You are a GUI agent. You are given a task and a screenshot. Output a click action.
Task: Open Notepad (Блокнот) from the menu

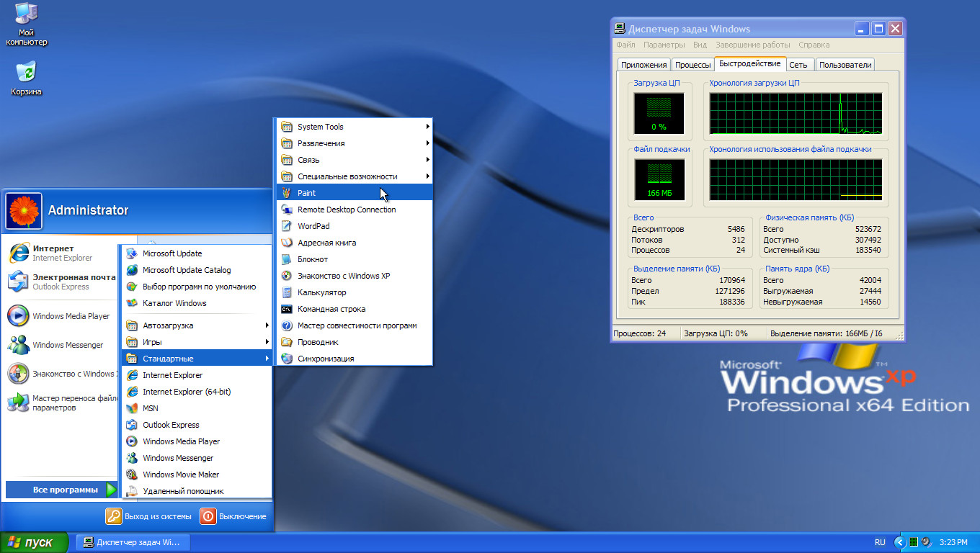tap(312, 259)
